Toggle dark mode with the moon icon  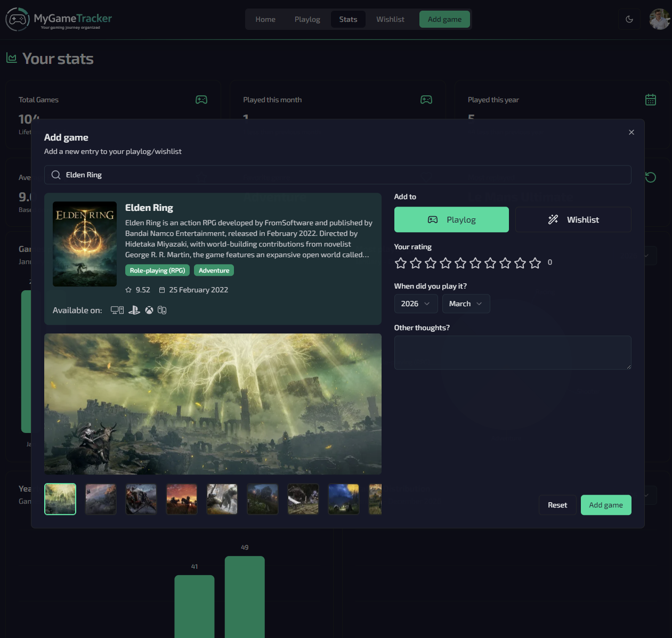(x=629, y=19)
